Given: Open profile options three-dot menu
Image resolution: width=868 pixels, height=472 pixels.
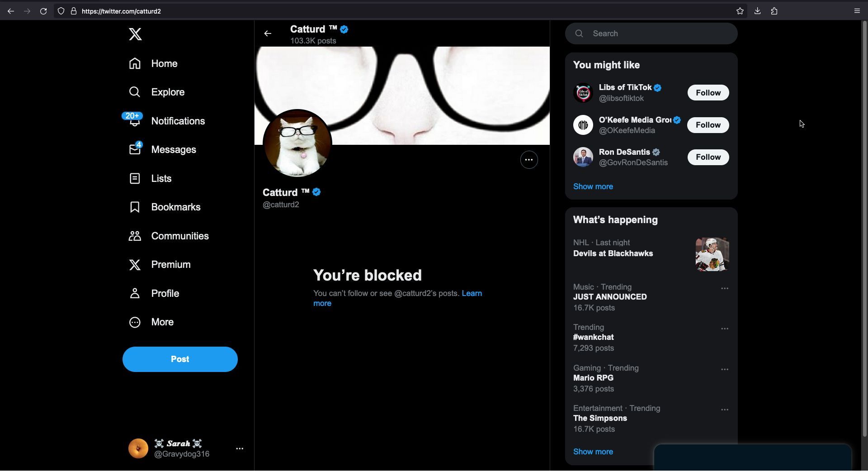Looking at the screenshot, I should (x=528, y=160).
